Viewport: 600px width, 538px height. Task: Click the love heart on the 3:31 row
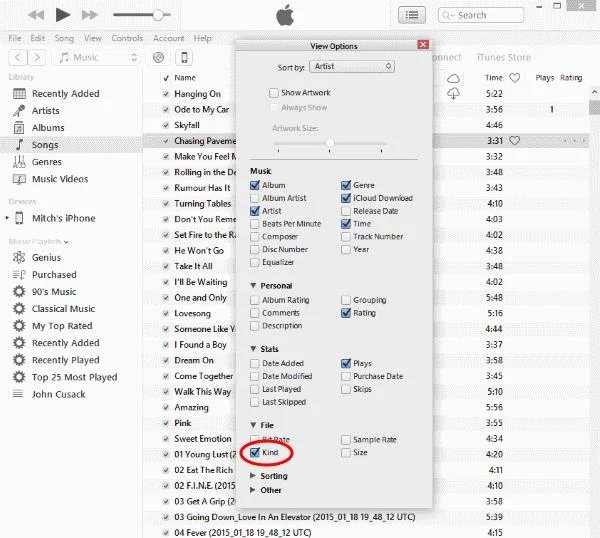click(514, 141)
